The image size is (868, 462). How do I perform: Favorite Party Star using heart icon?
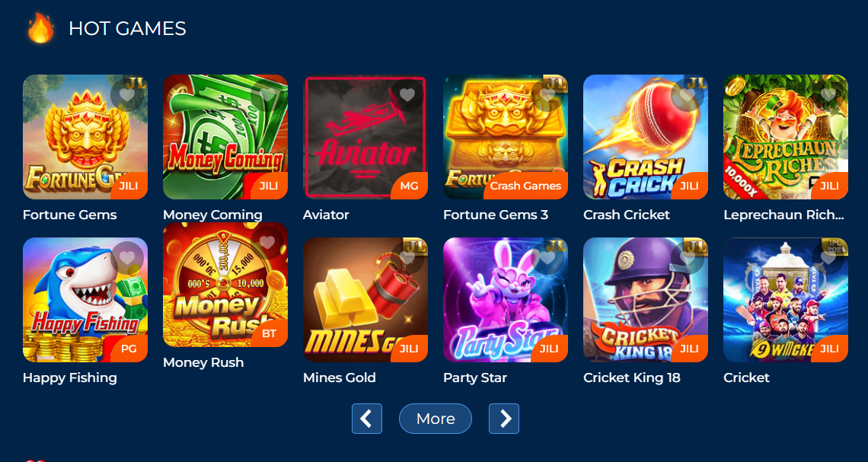(547, 258)
